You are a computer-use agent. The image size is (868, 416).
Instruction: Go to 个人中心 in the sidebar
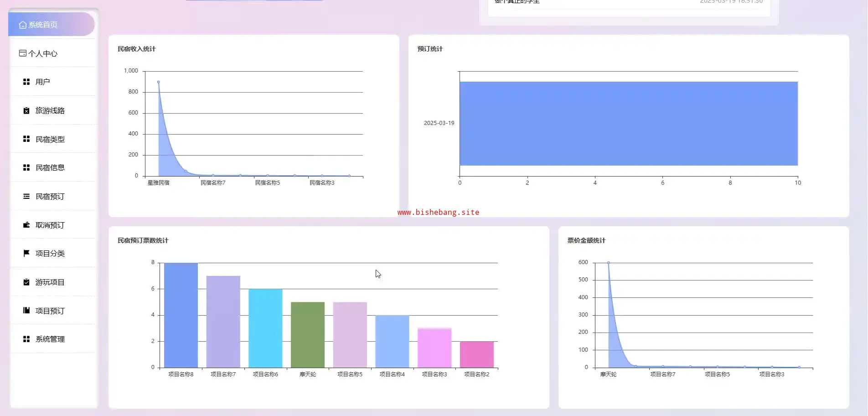tap(53, 53)
